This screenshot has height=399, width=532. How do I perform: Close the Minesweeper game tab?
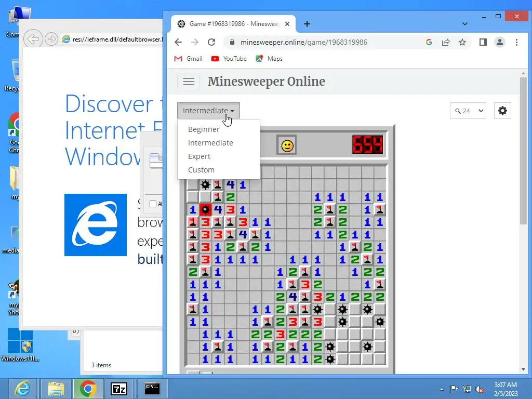tap(287, 24)
